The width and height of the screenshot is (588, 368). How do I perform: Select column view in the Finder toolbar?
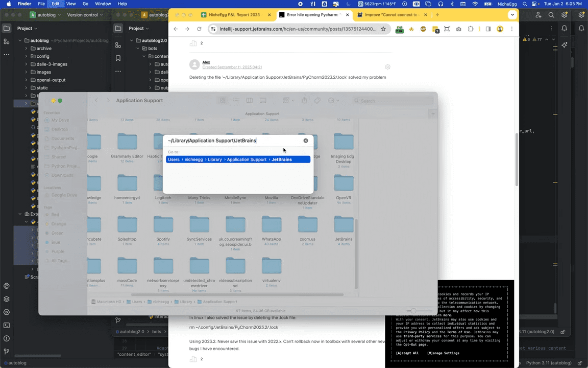point(250,101)
